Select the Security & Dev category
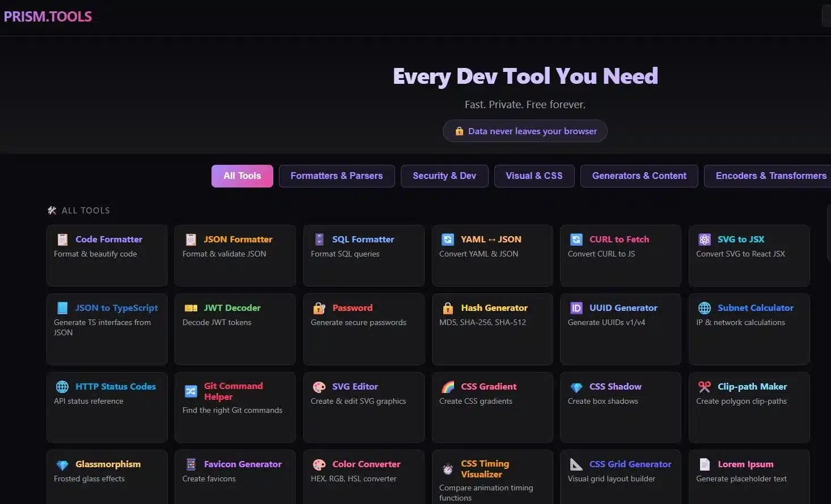This screenshot has width=831, height=504. pyautogui.click(x=444, y=176)
